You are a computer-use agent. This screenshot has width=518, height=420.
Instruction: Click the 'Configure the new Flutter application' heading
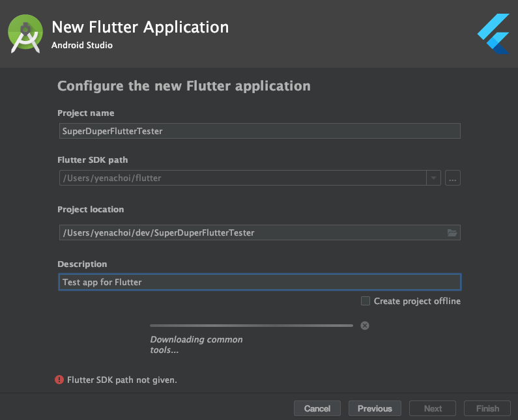184,86
